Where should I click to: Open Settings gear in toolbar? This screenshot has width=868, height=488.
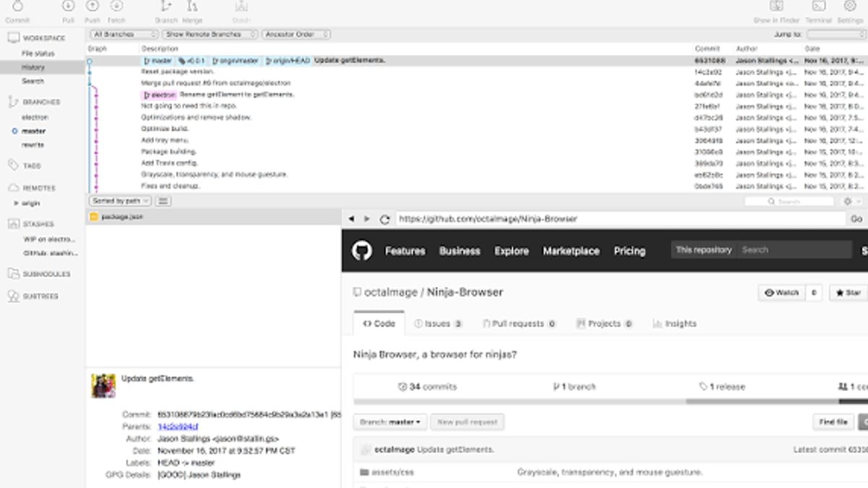click(x=850, y=6)
